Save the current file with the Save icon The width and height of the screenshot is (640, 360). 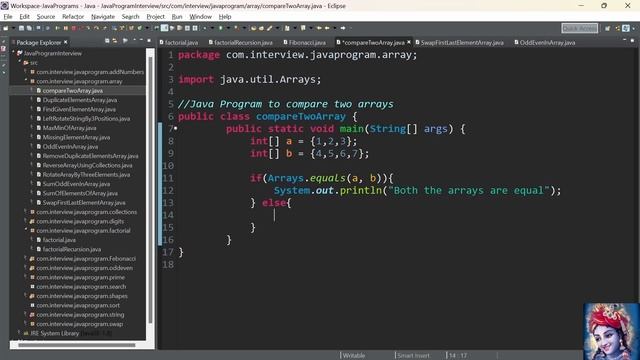click(21, 28)
